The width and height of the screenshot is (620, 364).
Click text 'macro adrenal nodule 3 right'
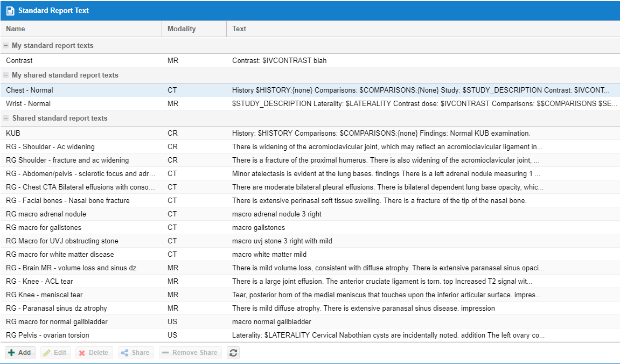tap(277, 214)
